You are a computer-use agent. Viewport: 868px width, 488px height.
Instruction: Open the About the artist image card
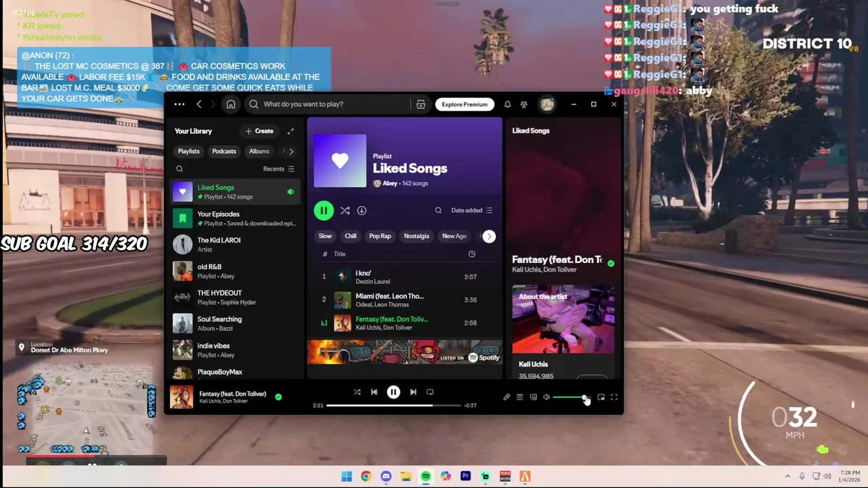(563, 319)
